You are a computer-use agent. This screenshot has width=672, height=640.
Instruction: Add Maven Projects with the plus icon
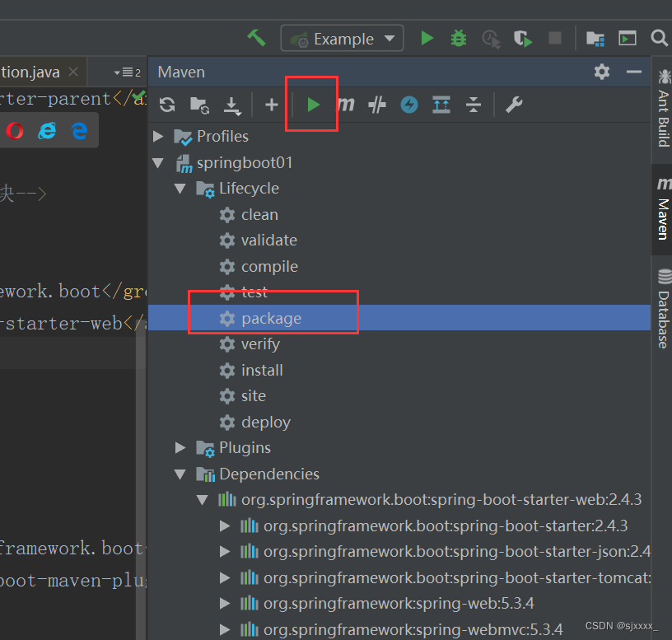[x=271, y=105]
